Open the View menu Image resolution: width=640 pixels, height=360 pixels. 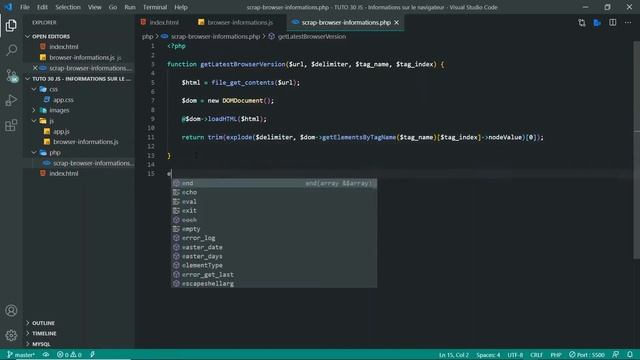click(x=94, y=7)
